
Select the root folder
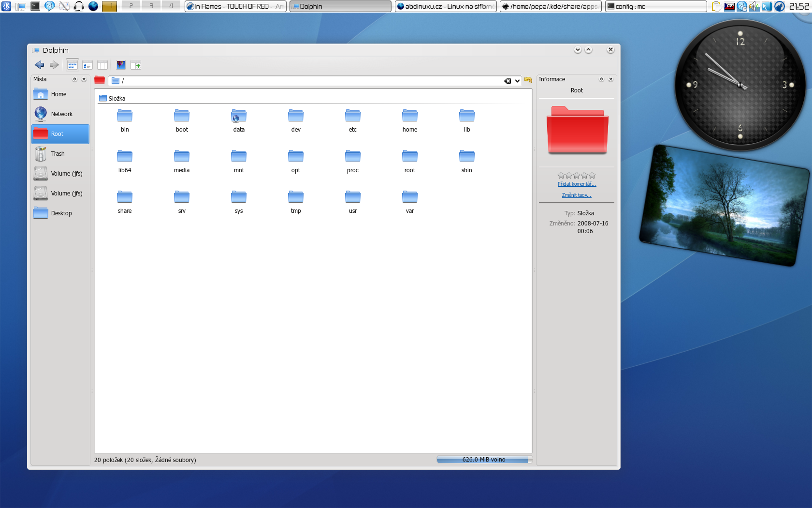(x=410, y=162)
